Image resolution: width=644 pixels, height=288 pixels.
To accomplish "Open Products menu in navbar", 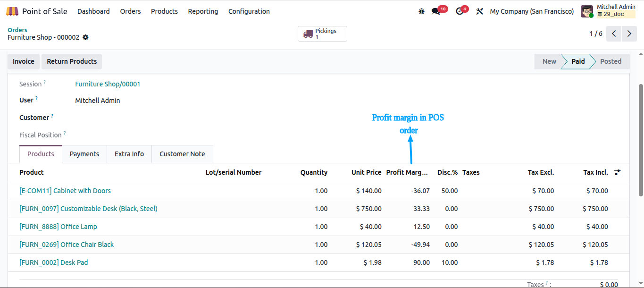I will pyautogui.click(x=164, y=11).
